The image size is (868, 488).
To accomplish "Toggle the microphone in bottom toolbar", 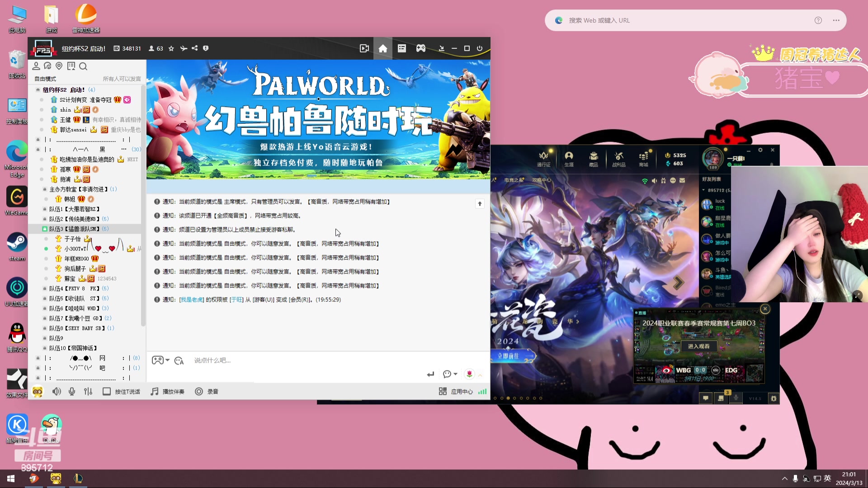I will click(72, 392).
